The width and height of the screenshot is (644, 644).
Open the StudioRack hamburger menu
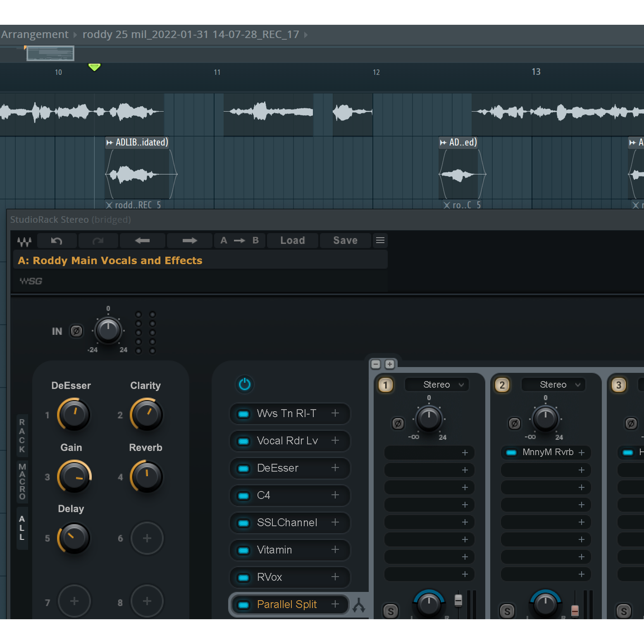click(380, 240)
